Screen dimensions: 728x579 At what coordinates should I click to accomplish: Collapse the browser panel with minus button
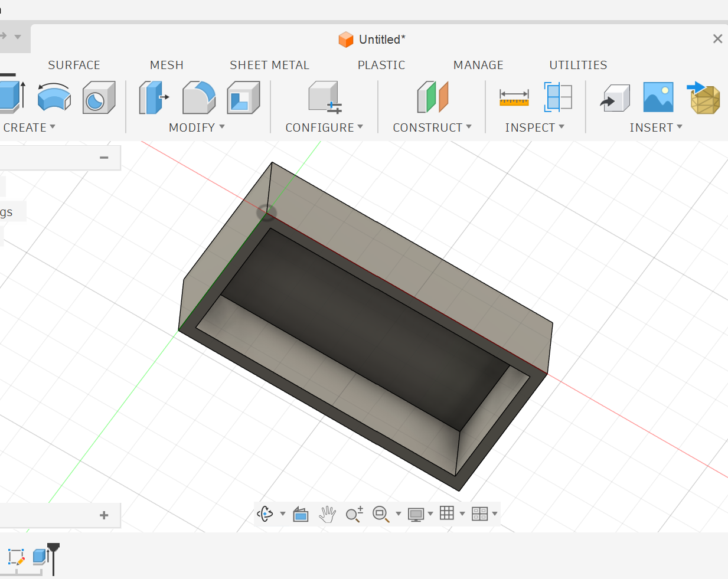point(104,158)
